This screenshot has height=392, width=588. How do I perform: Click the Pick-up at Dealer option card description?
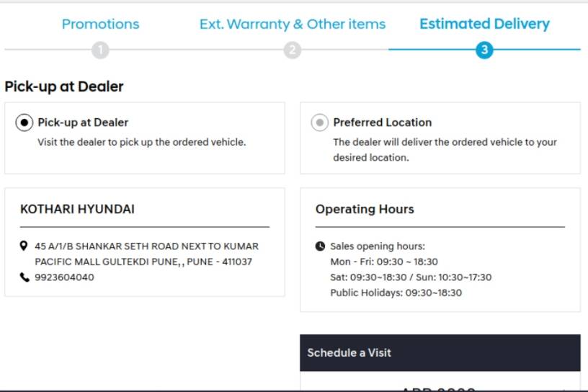click(142, 142)
